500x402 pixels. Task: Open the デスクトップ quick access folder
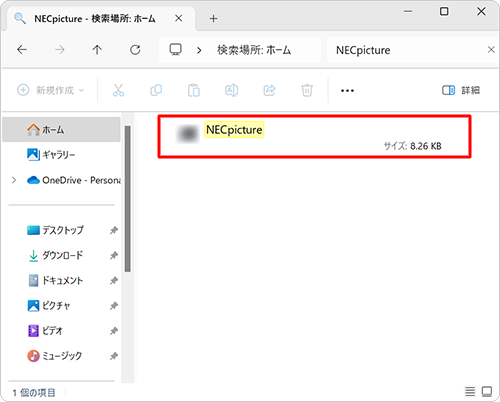[x=55, y=230]
